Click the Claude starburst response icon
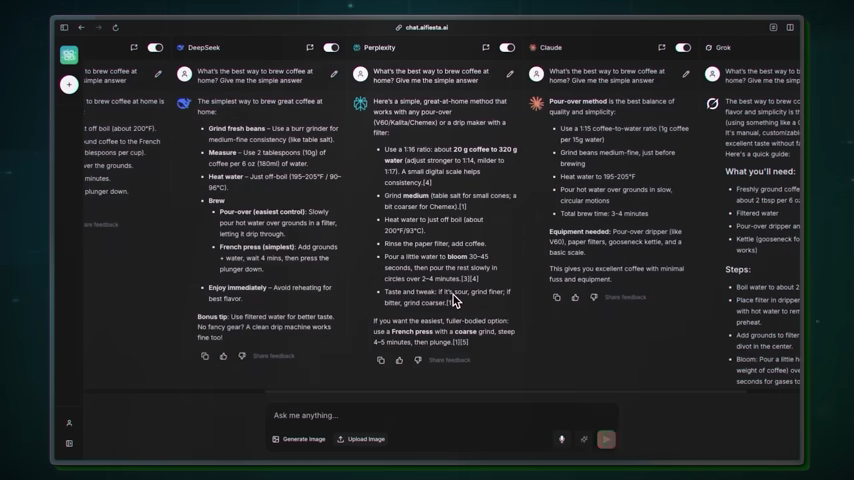The height and width of the screenshot is (480, 854). click(536, 103)
